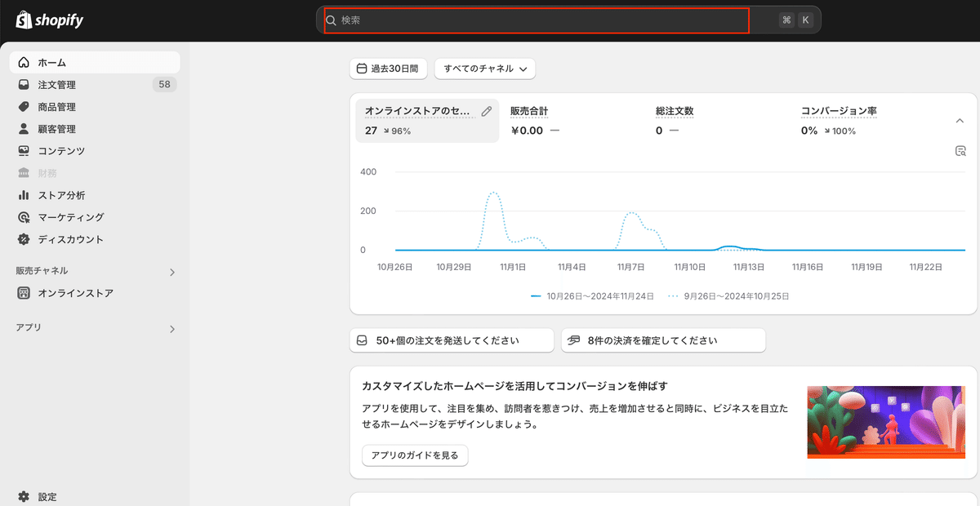980x506 pixels.
Task: Open ディスカウント in the sidebar
Action: click(x=95, y=239)
